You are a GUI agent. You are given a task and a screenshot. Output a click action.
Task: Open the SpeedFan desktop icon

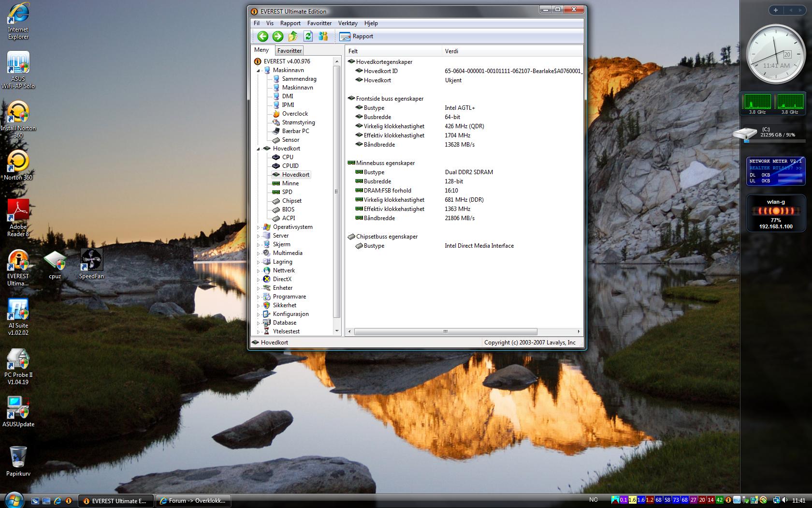click(x=91, y=265)
